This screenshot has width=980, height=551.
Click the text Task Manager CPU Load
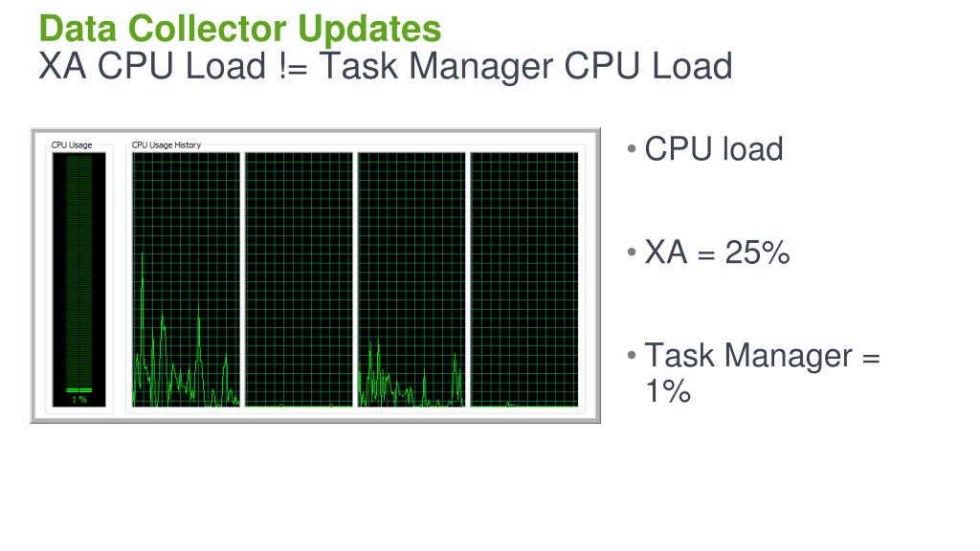pos(525,66)
